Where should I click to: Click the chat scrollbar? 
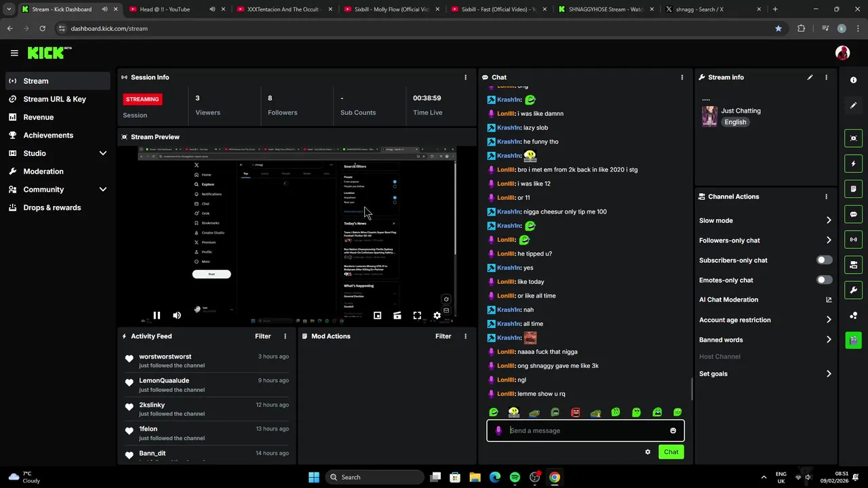pyautogui.click(x=691, y=390)
